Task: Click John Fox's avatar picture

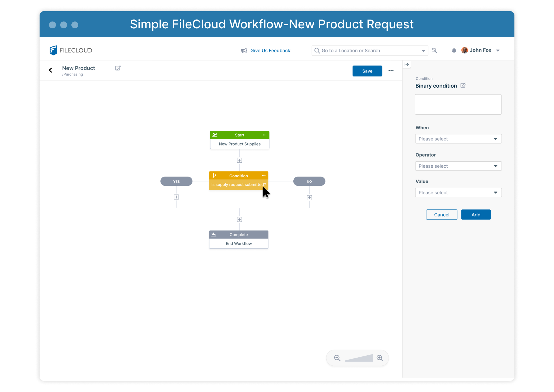Action: coord(465,50)
